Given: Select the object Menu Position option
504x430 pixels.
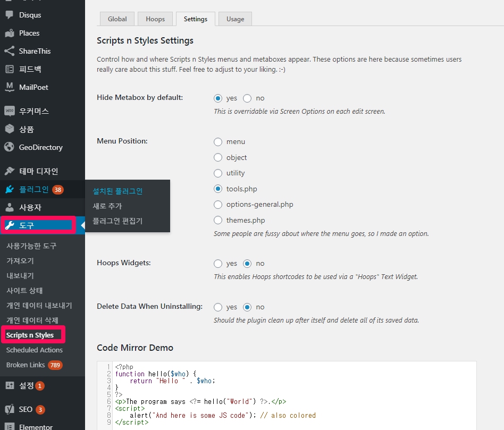Looking at the screenshot, I should pyautogui.click(x=218, y=157).
